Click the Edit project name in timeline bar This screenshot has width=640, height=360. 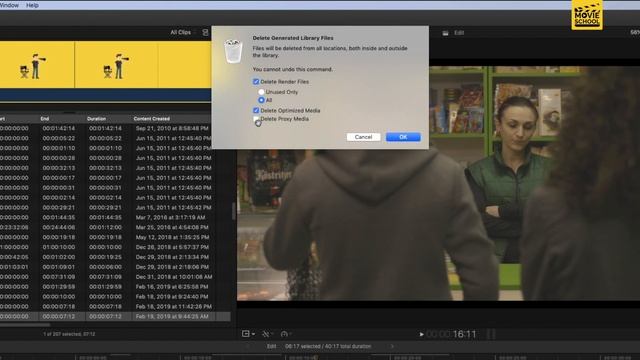[271, 346]
